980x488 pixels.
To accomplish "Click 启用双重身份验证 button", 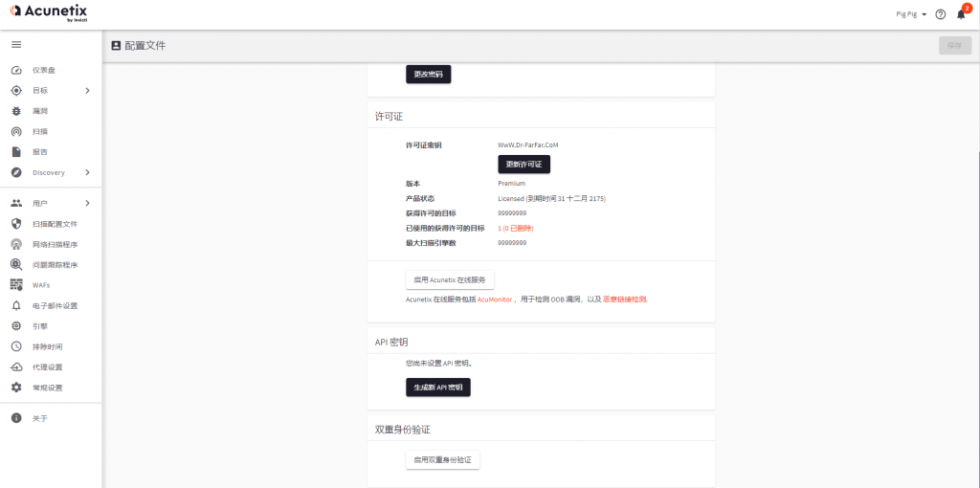I will click(x=442, y=460).
